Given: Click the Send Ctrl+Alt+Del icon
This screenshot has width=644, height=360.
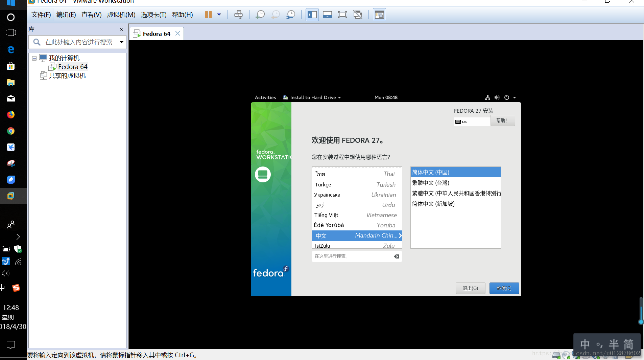Looking at the screenshot, I should [x=238, y=15].
